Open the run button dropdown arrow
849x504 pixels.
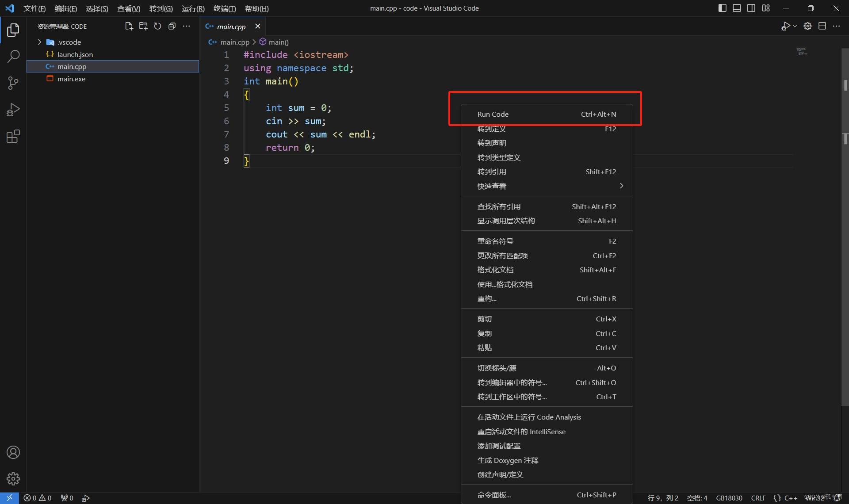(795, 27)
